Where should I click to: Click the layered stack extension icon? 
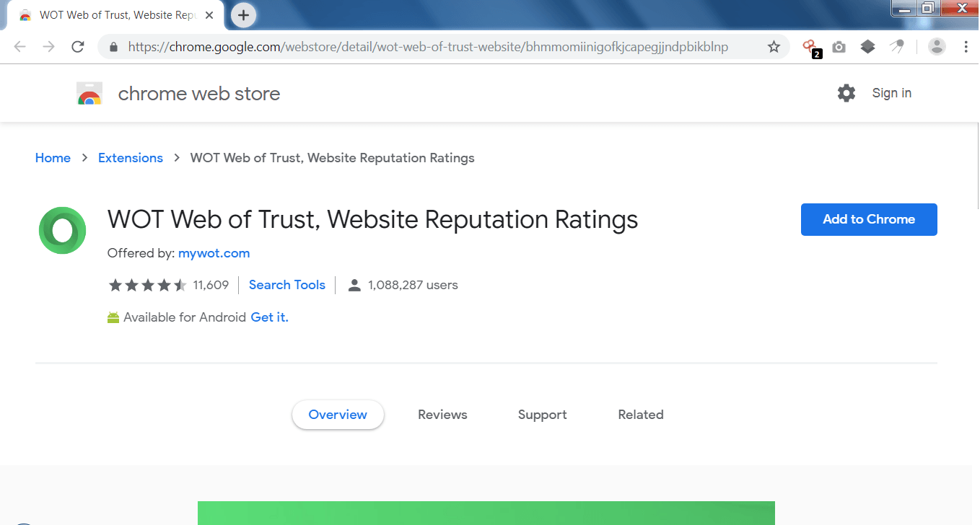867,47
